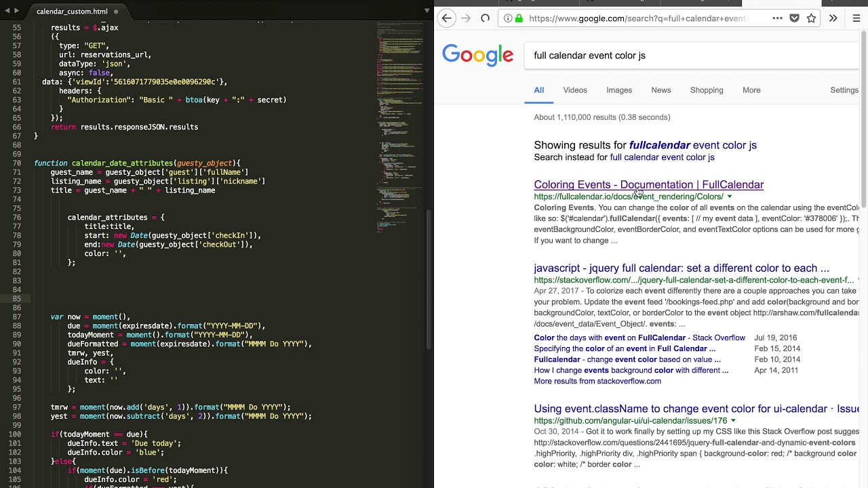Go back in Firefox browser

(446, 18)
